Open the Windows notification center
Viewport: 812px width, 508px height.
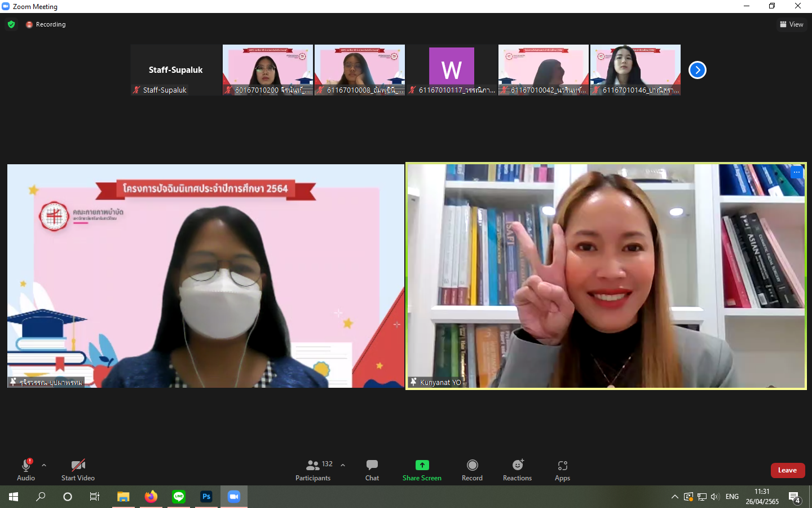click(795, 497)
